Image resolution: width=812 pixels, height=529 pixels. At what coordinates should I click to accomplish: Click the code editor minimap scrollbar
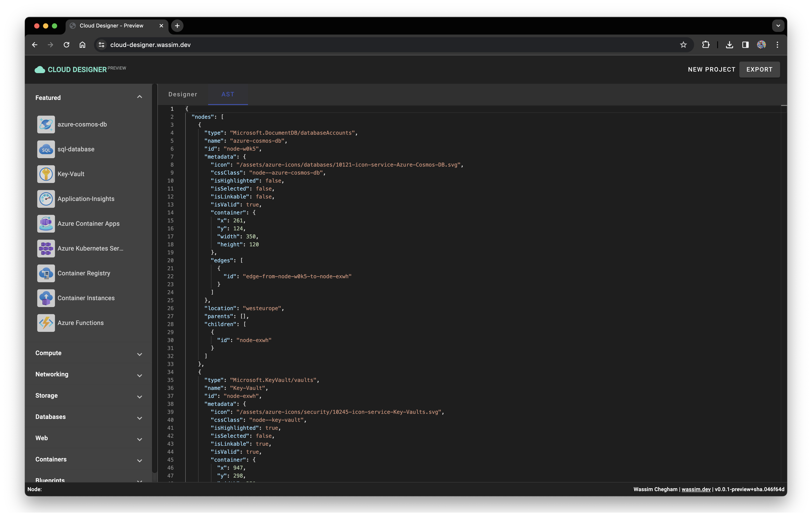pyautogui.click(x=784, y=293)
